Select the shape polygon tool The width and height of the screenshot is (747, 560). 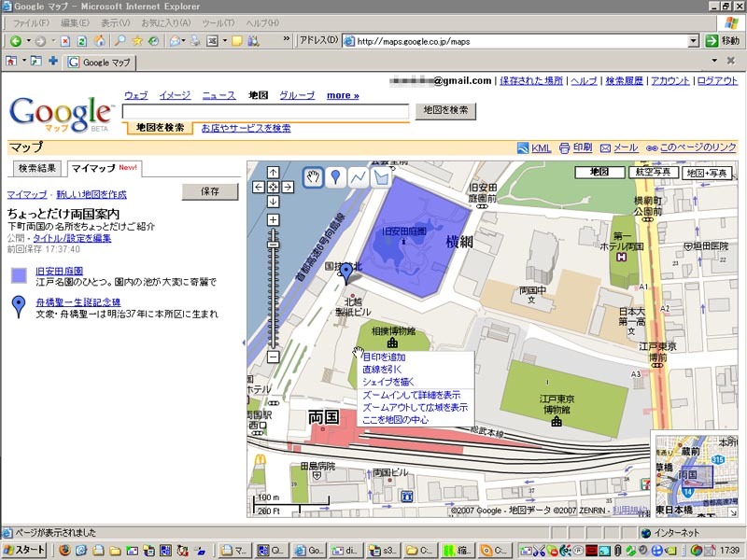(380, 177)
